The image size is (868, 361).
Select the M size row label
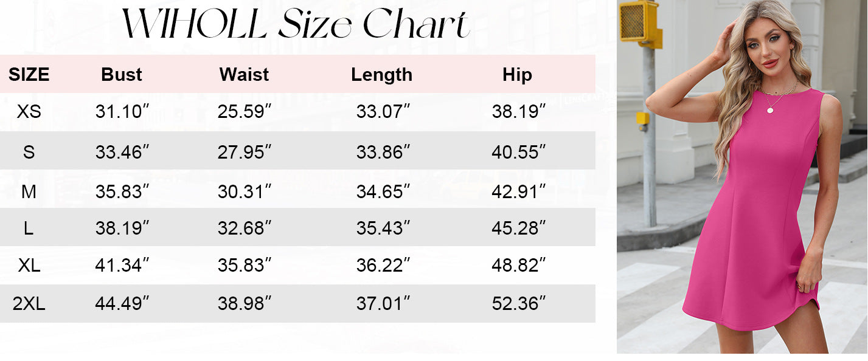pos(29,192)
